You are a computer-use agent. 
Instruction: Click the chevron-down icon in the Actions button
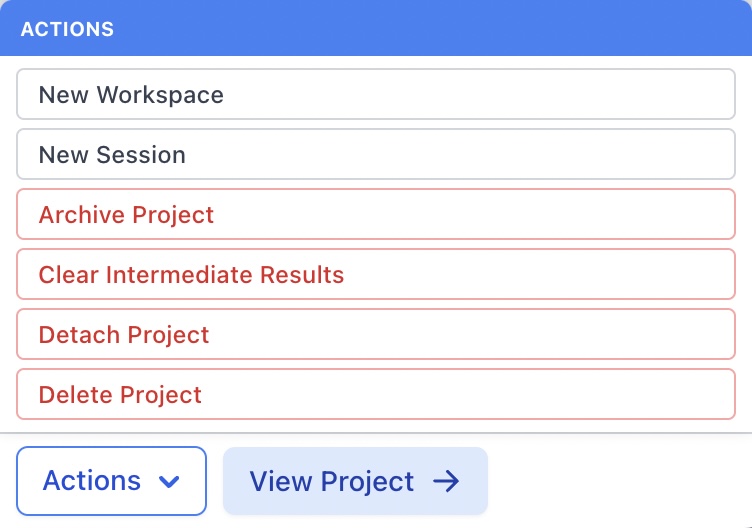[169, 482]
